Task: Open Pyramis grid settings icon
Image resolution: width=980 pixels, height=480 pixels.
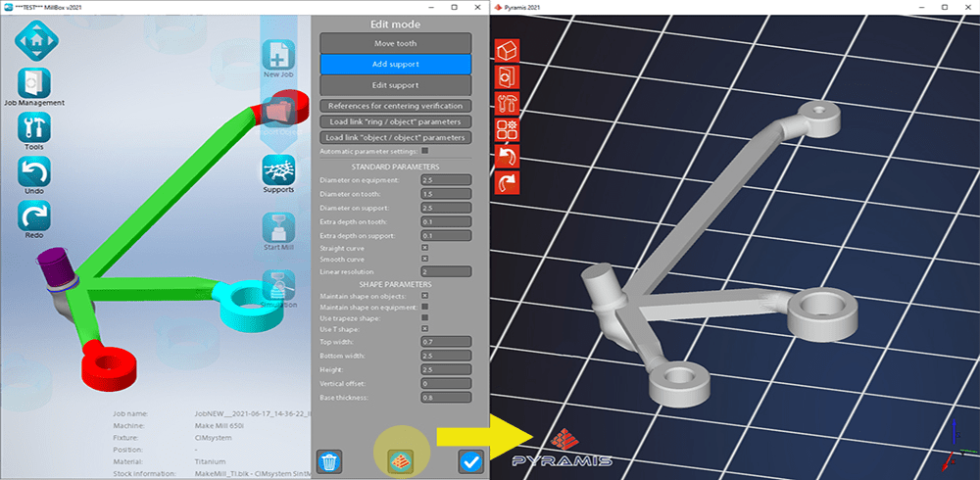Action: pyautogui.click(x=507, y=129)
